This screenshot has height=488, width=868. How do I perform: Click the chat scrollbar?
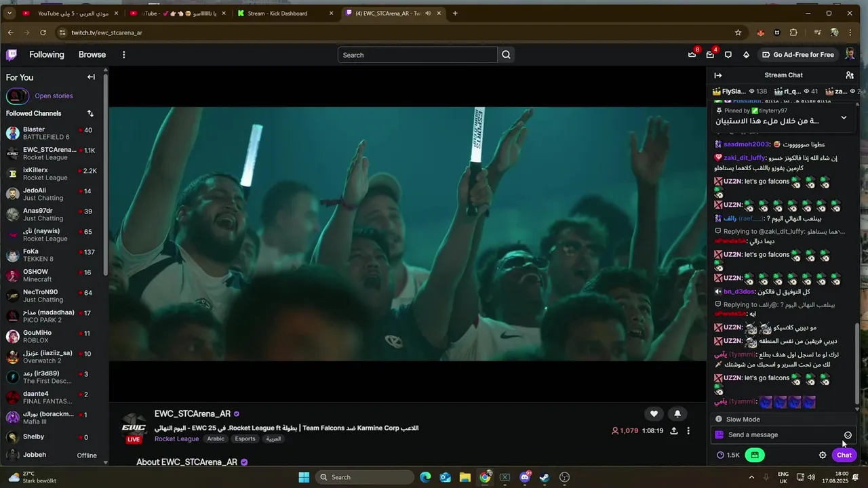(x=857, y=364)
